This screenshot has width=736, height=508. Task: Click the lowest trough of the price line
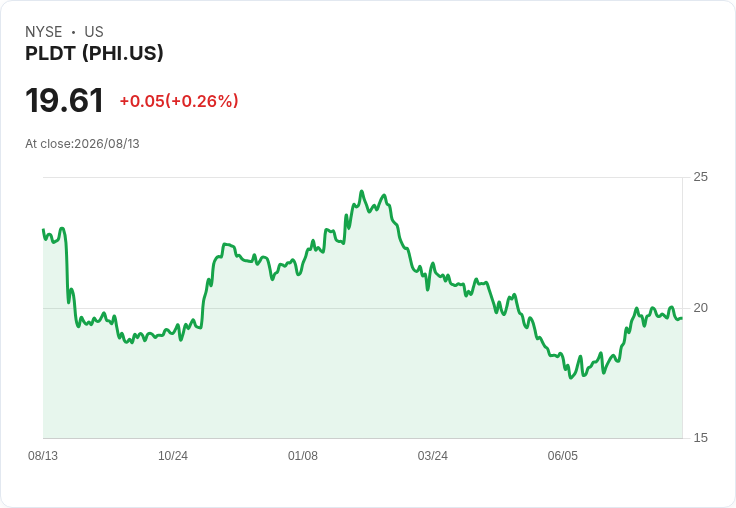[x=571, y=378]
